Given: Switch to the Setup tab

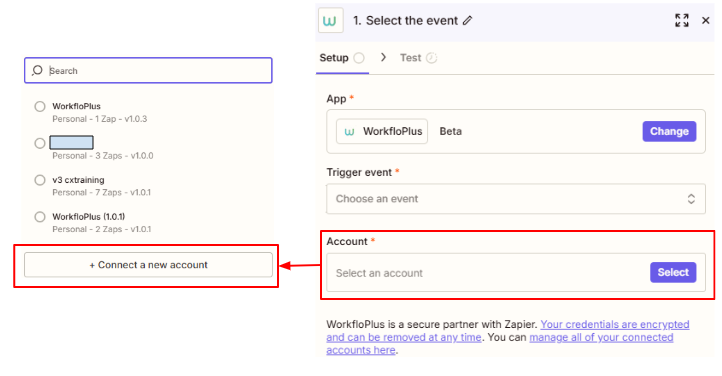Looking at the screenshot, I should 334,58.
